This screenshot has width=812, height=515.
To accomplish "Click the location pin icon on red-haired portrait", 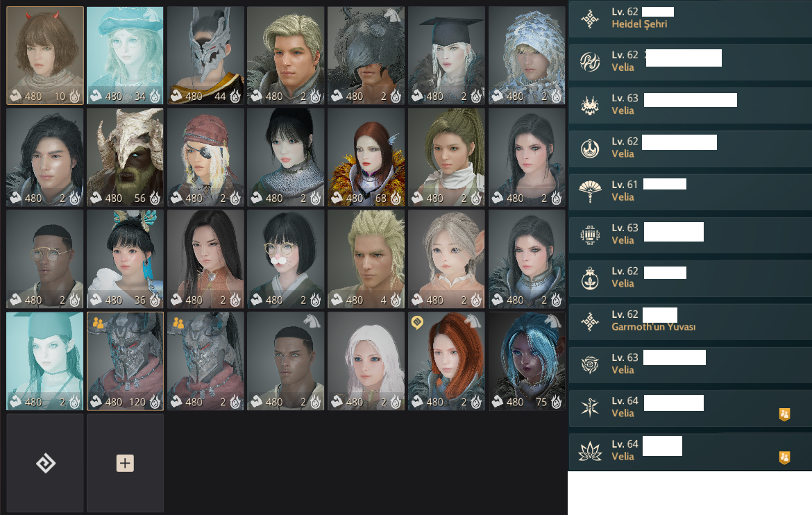I will [x=417, y=323].
